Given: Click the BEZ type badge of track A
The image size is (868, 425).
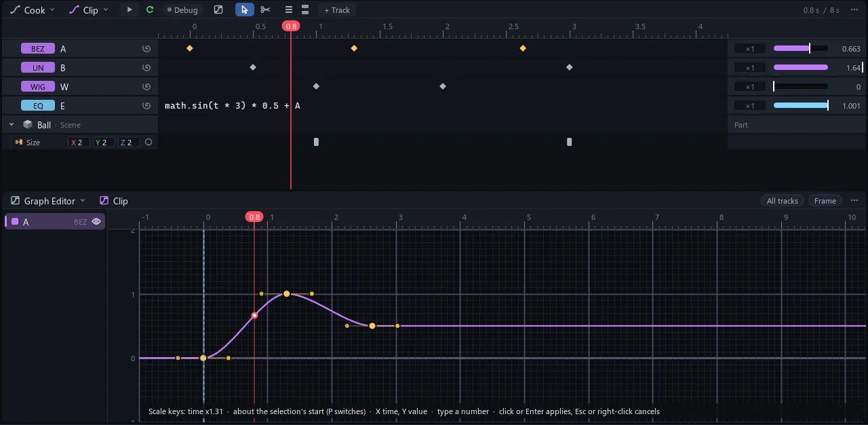Looking at the screenshot, I should (x=38, y=49).
